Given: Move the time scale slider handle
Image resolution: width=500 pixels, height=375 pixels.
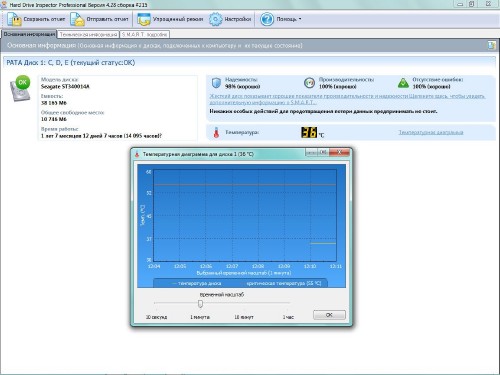Looking at the screenshot, I should [200, 303].
